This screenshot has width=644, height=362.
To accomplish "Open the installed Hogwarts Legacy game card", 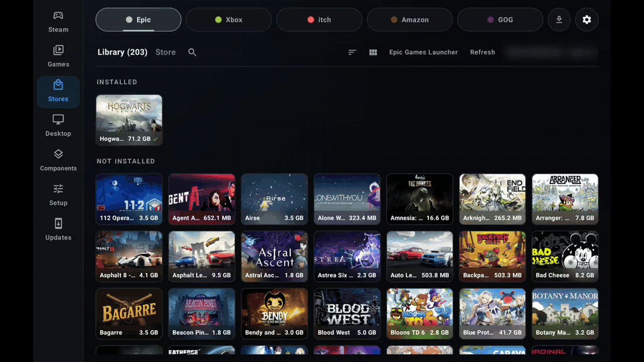I will [129, 120].
